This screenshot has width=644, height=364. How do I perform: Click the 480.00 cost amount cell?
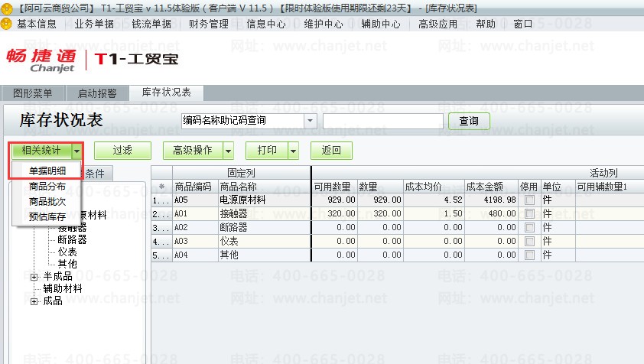[x=491, y=213]
